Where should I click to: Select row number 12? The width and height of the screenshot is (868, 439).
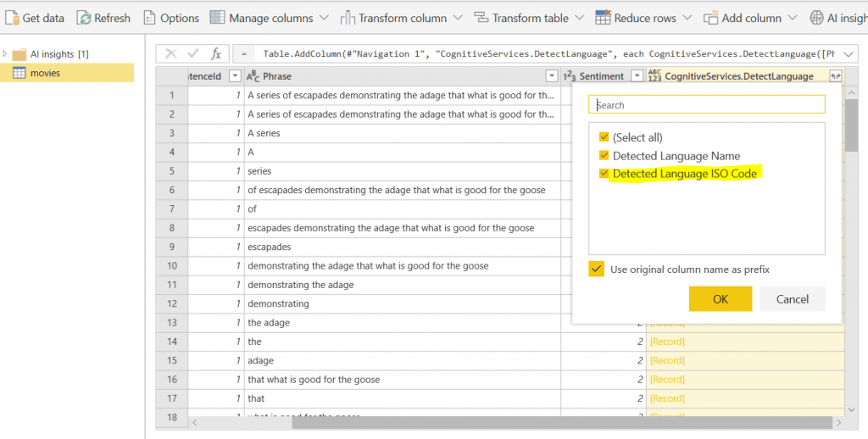(171, 303)
